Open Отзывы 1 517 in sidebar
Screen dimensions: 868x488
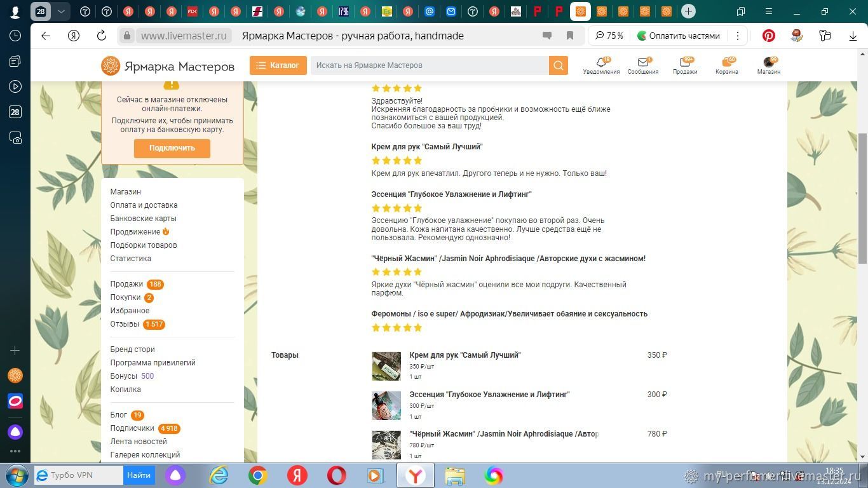point(137,324)
